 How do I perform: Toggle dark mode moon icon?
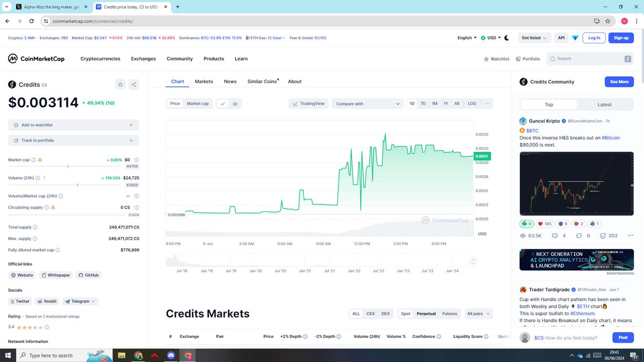click(x=507, y=38)
